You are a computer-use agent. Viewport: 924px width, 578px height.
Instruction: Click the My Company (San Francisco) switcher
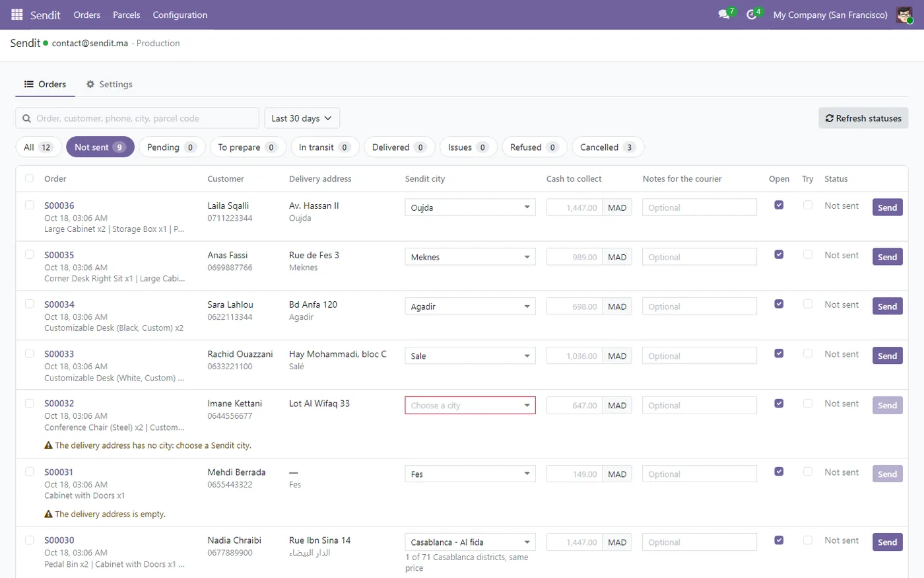[830, 15]
